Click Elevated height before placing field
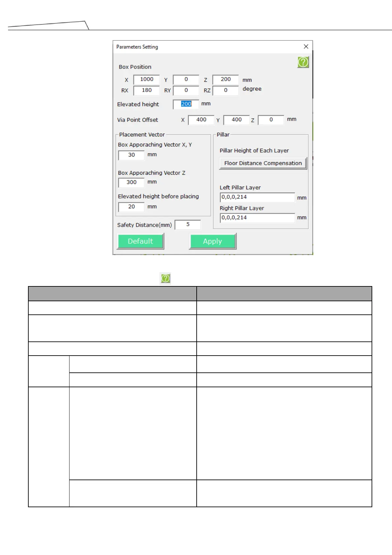 pyautogui.click(x=131, y=207)
